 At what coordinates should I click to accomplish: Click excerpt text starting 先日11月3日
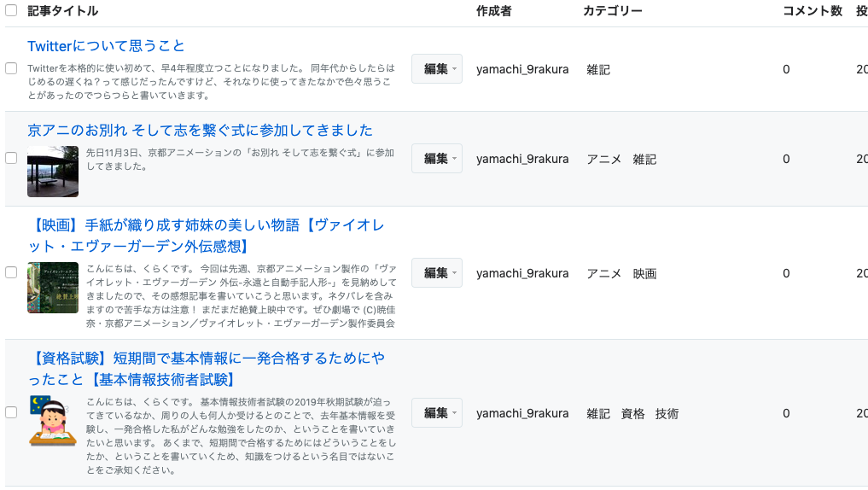click(240, 159)
